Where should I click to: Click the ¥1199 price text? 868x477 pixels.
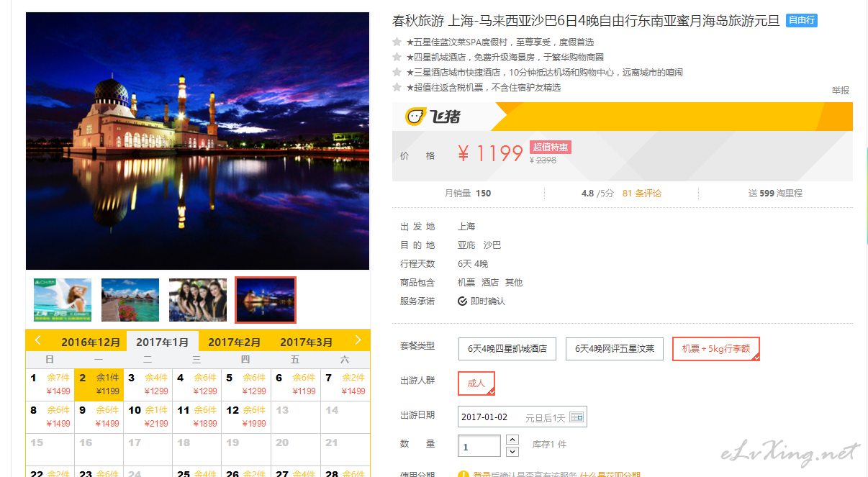click(x=490, y=153)
